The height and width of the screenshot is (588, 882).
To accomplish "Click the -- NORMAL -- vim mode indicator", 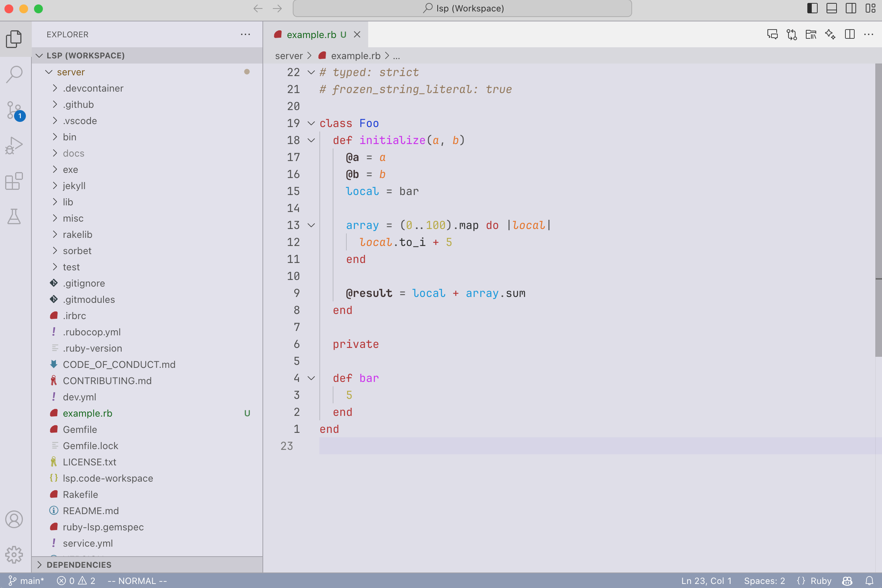I will tap(137, 581).
